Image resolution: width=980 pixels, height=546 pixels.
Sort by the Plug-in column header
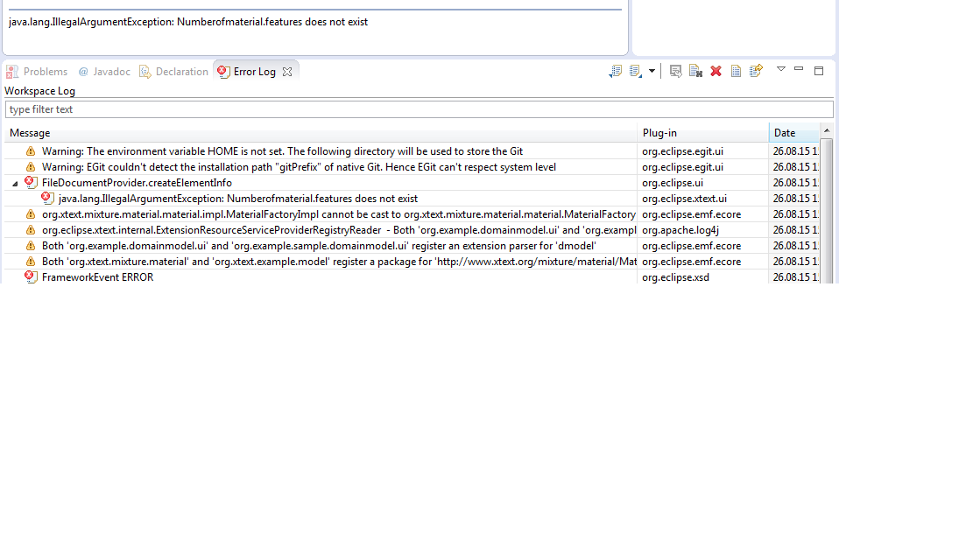(x=703, y=133)
